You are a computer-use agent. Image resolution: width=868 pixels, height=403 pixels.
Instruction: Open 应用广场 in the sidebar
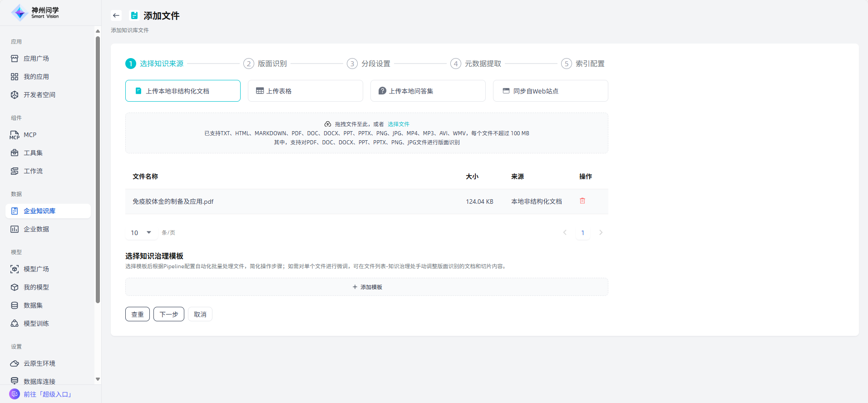pyautogui.click(x=36, y=59)
